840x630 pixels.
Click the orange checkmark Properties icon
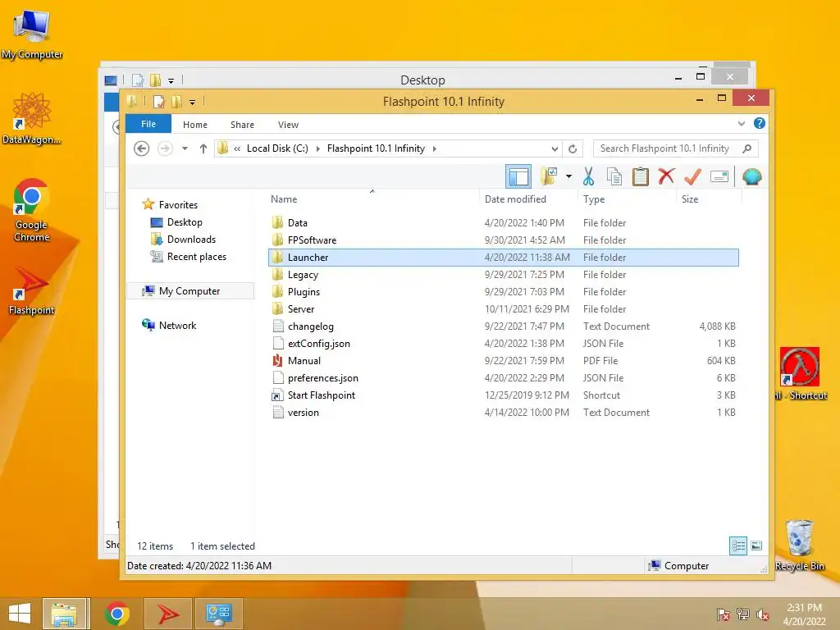coord(692,176)
